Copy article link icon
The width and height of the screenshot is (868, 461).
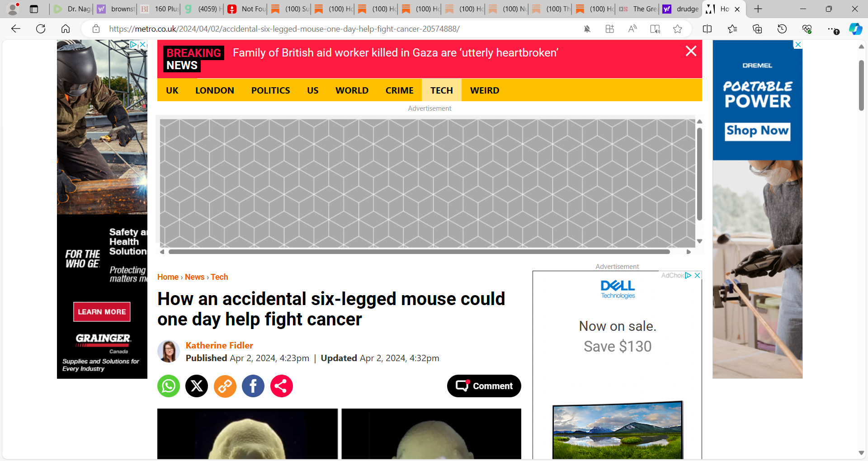click(x=225, y=386)
